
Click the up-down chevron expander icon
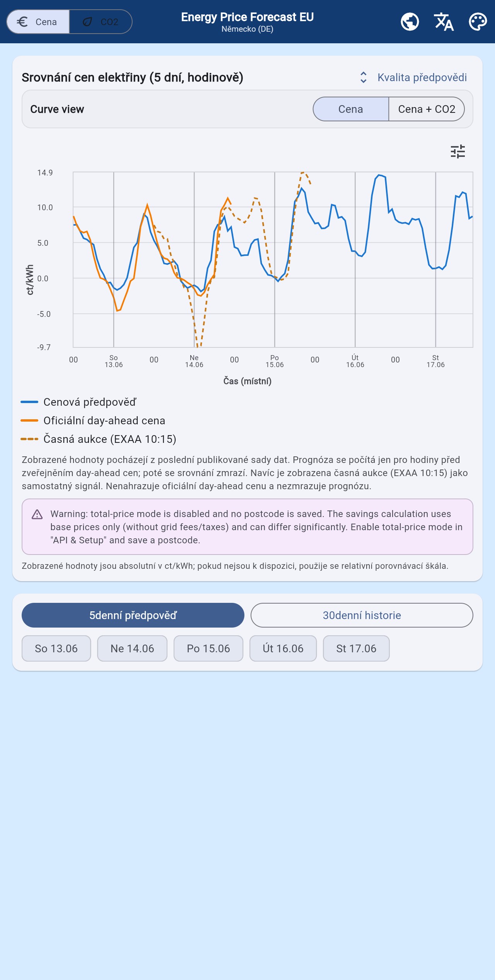tap(364, 77)
